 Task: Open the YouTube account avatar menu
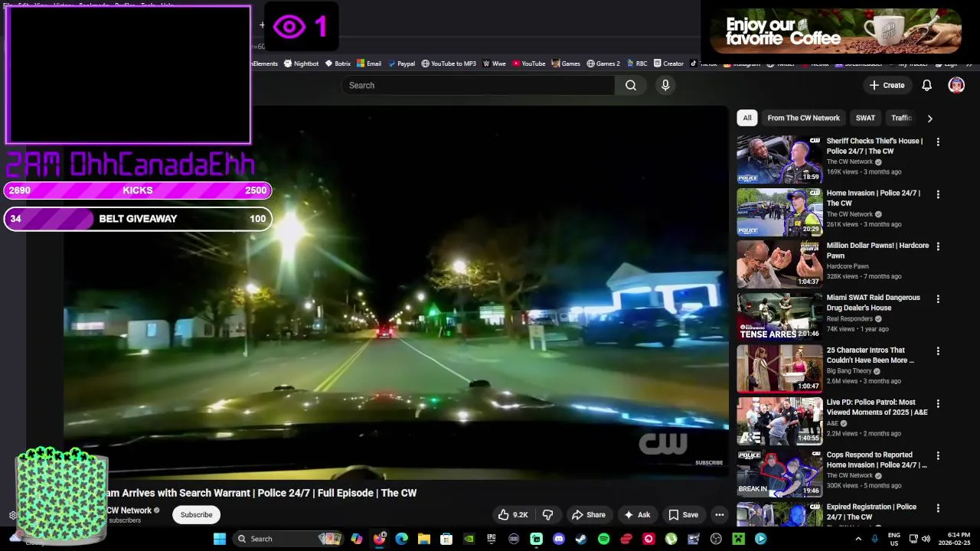coord(956,85)
